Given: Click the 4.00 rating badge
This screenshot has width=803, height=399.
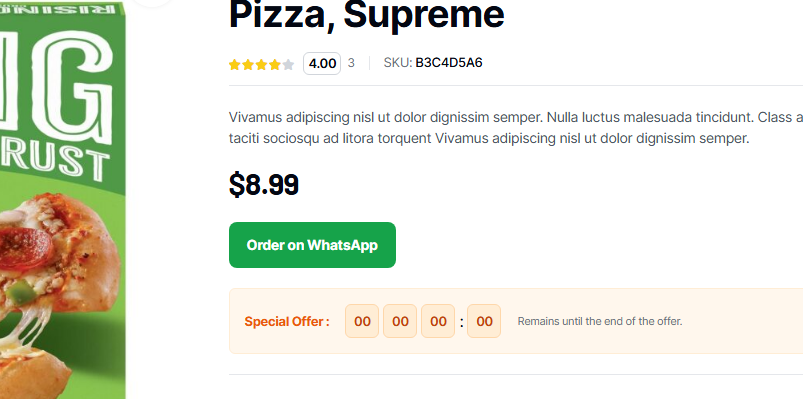Looking at the screenshot, I should point(322,64).
